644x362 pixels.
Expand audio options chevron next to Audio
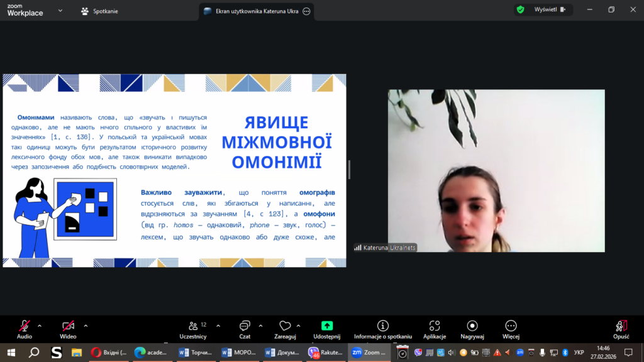coord(40,326)
